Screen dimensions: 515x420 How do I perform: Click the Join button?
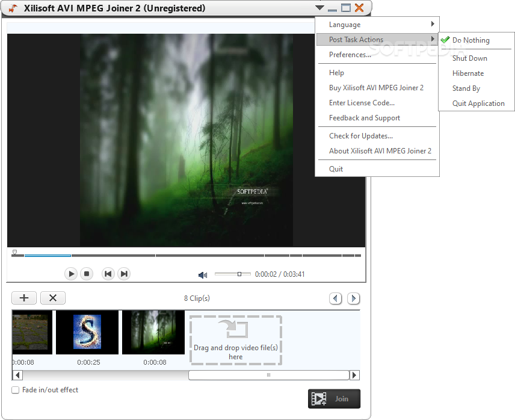point(334,399)
